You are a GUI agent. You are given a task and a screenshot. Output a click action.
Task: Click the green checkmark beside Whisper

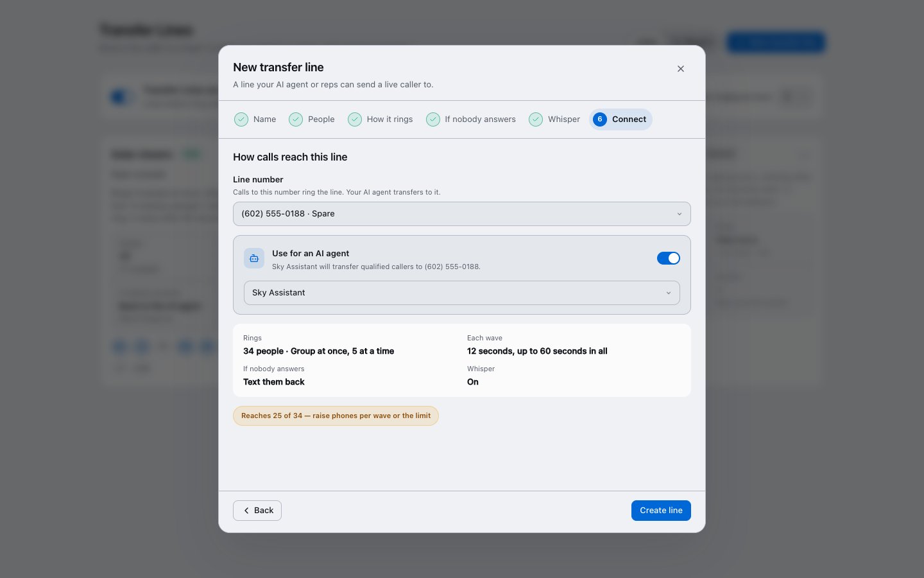536,119
